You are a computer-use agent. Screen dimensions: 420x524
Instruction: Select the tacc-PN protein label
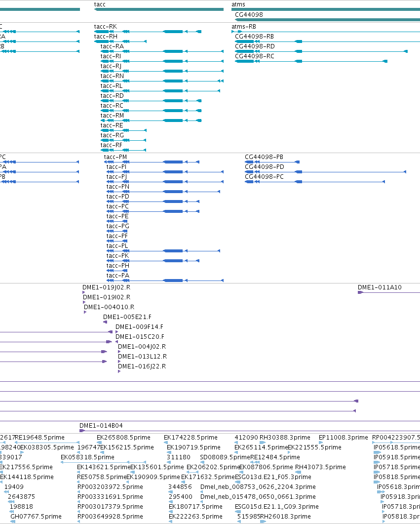click(x=118, y=187)
